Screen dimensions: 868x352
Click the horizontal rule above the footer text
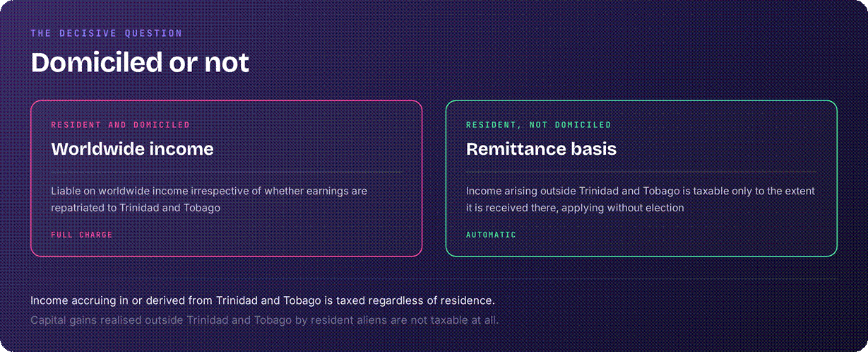click(x=434, y=278)
